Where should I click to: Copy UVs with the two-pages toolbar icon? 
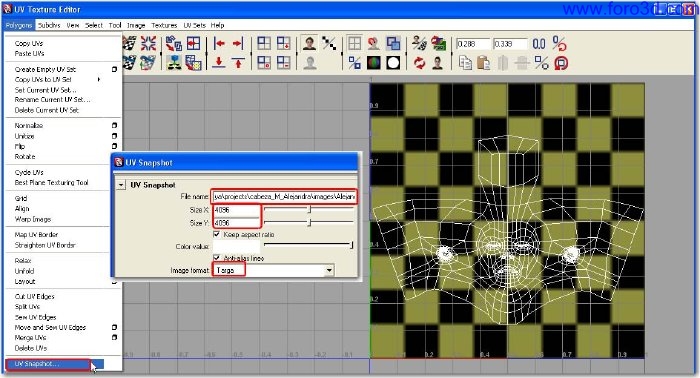465,63
